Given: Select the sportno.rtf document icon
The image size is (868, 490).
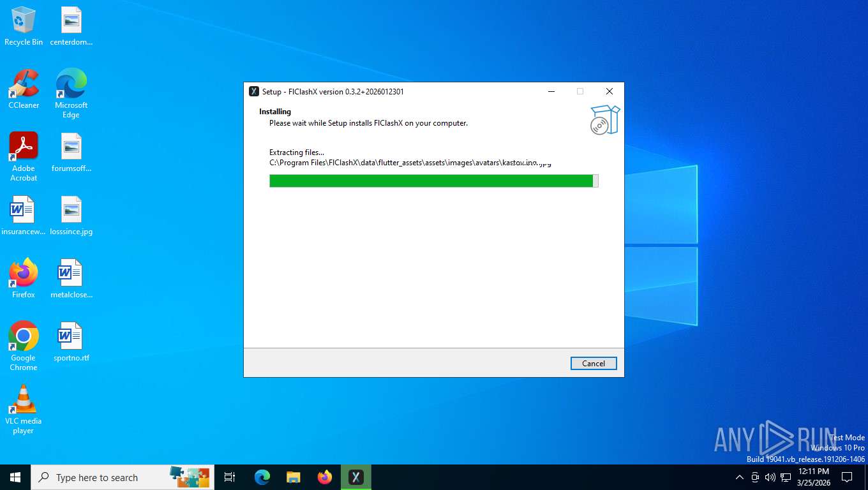Looking at the screenshot, I should [x=71, y=342].
